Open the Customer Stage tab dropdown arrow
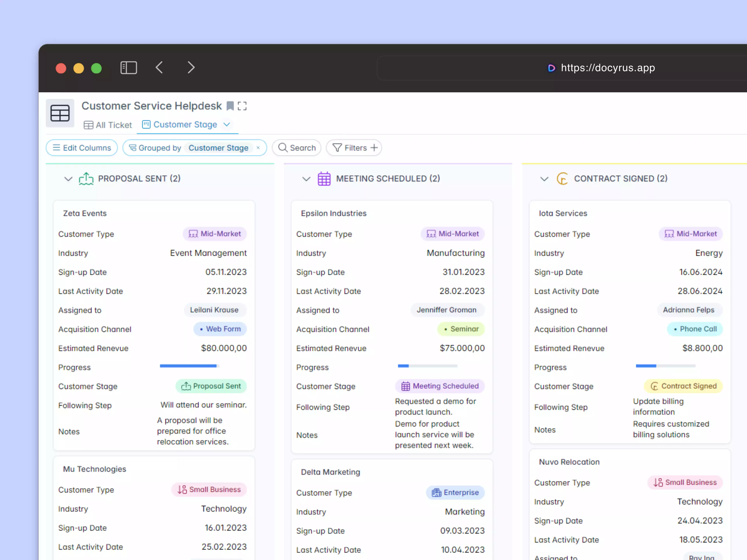The height and width of the screenshot is (560, 747). (227, 125)
